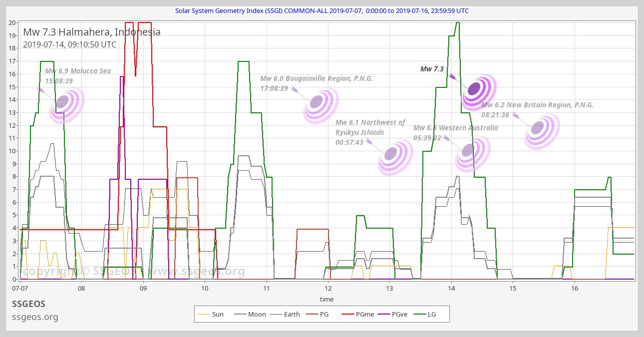Screen dimensions: 644x337
Task: Click the Western Australia earthquake marker
Action: tap(472, 153)
